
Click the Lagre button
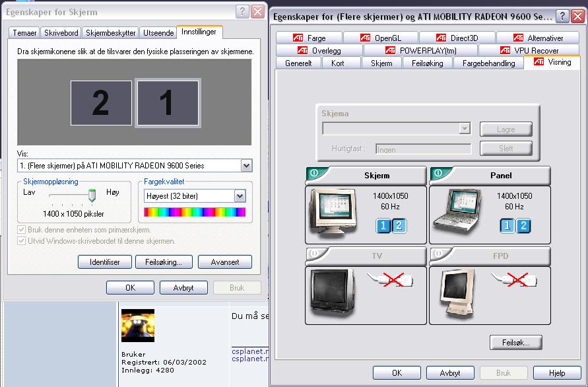506,129
